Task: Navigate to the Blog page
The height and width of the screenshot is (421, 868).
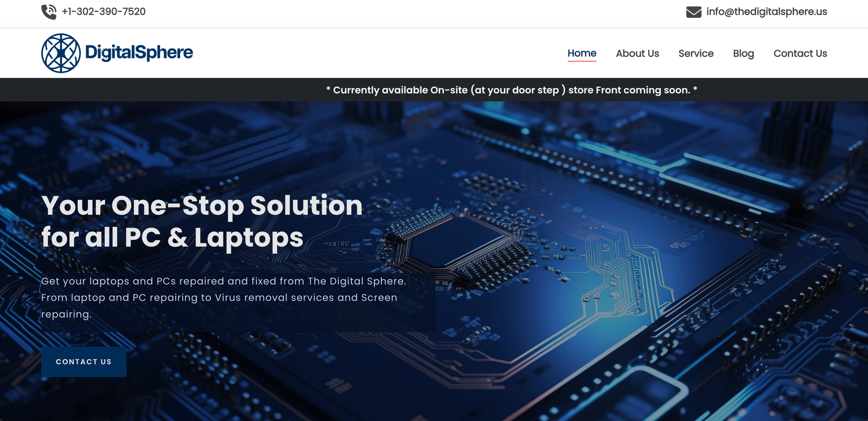Action: coord(743,53)
